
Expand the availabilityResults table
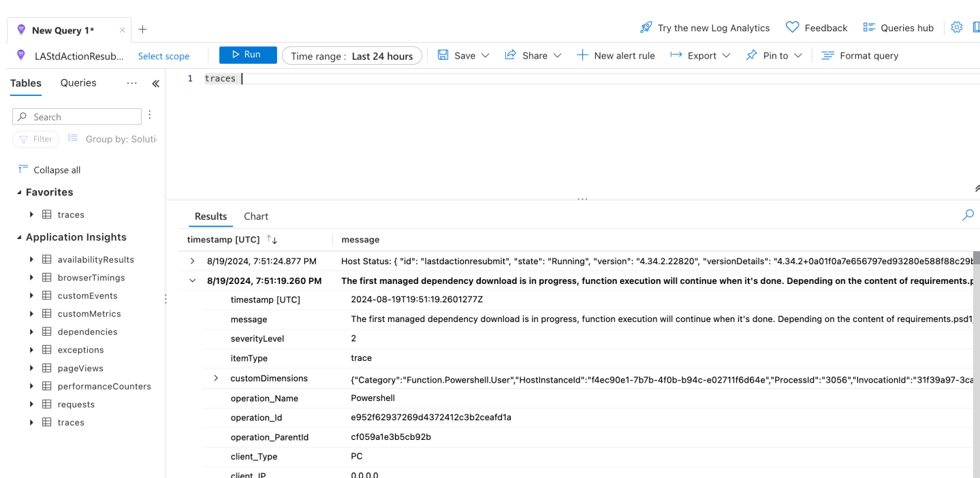31,259
